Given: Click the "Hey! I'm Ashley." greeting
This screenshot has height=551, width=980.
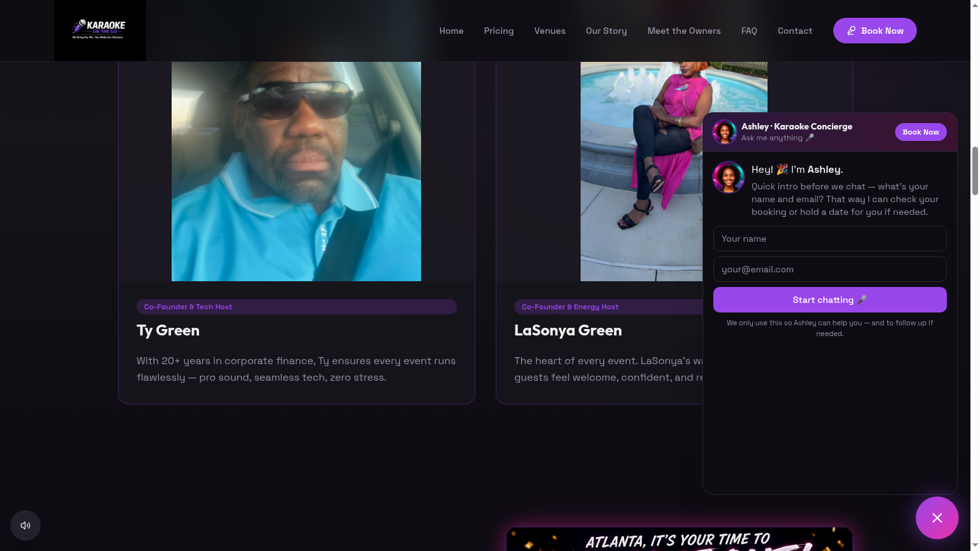Looking at the screenshot, I should tap(797, 170).
